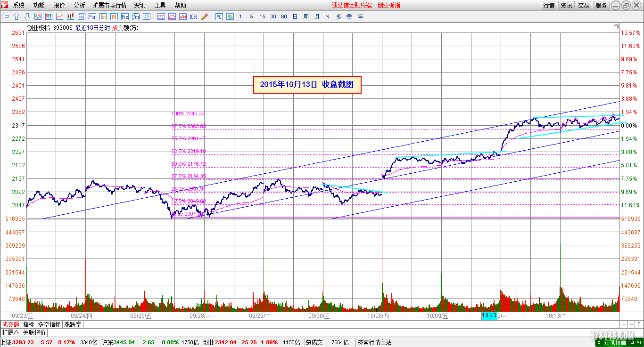The height and width of the screenshot is (347, 644).
Task: Open the 扩展市场行情 menu
Action: (109, 5)
